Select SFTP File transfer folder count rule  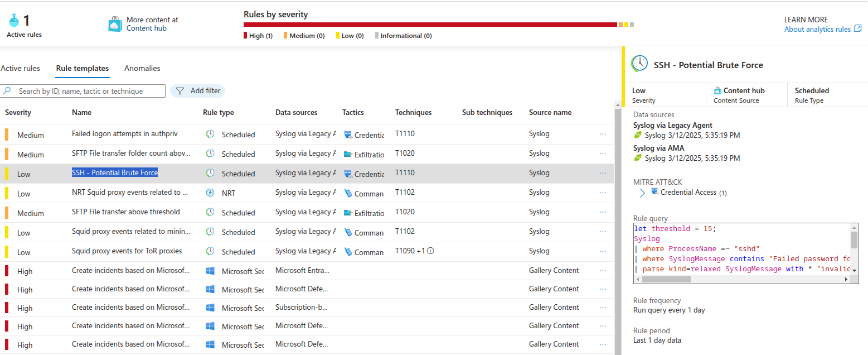click(x=132, y=153)
